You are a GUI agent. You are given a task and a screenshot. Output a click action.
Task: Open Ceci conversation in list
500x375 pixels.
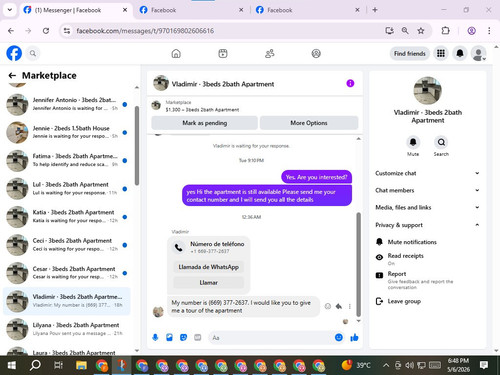coord(67,245)
